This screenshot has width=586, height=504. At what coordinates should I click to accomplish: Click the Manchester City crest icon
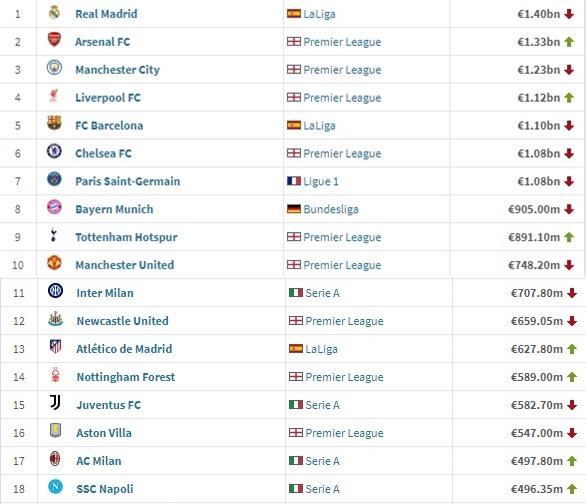pyautogui.click(x=55, y=68)
